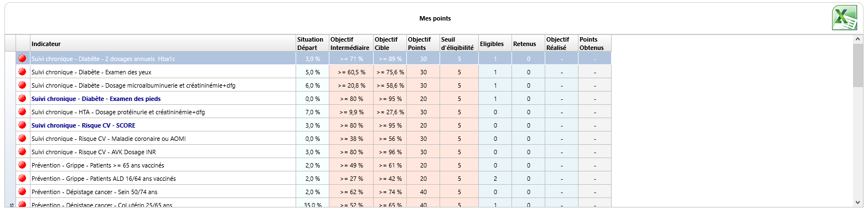Click the scrollbar down arrow
The height and width of the screenshot is (213, 868).
coord(858,202)
